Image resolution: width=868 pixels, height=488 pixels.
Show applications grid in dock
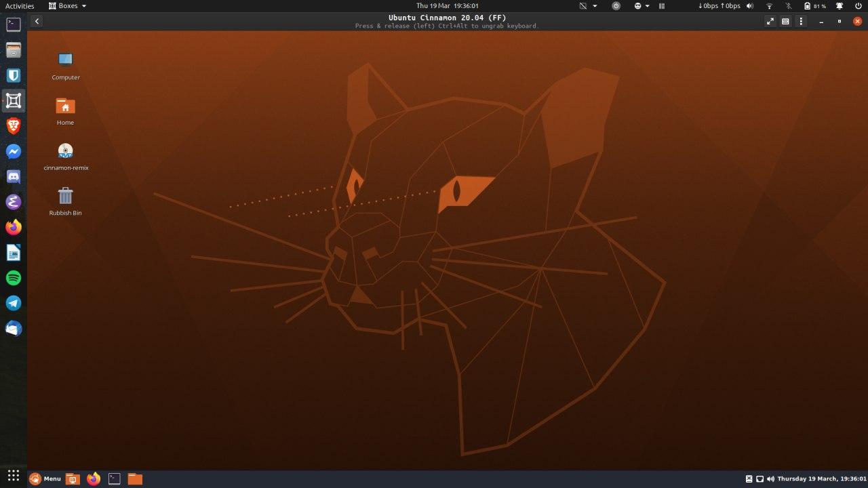coord(14,475)
